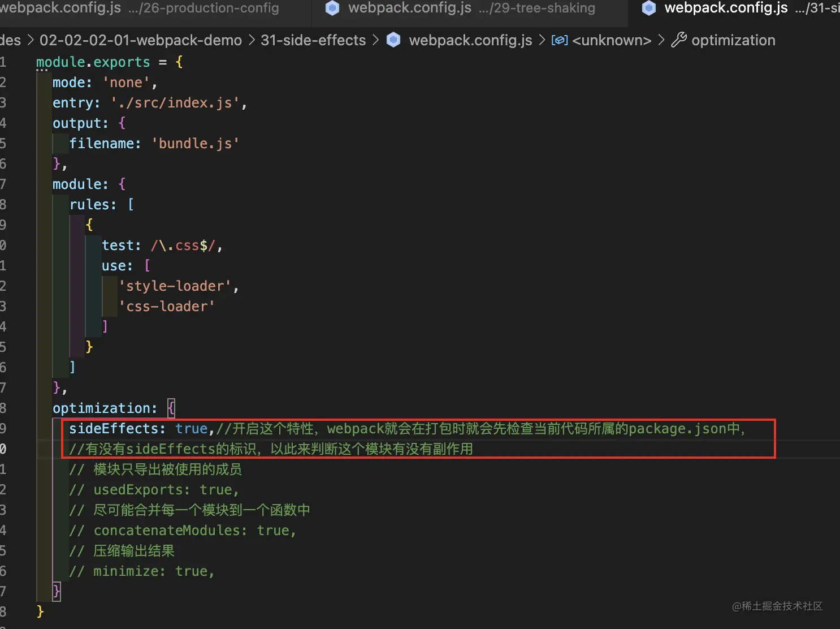The width and height of the screenshot is (840, 629).
Task: Click the optimization: { line
Action: 114,408
